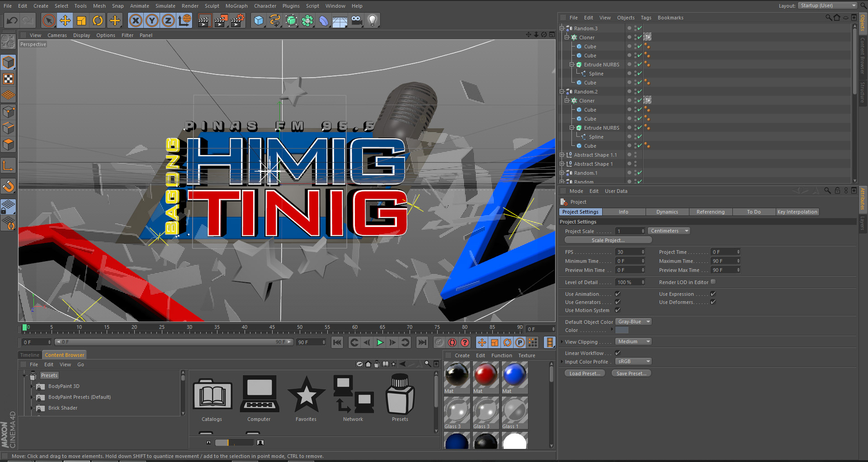Open spline pen tools icon
The width and height of the screenshot is (868, 462).
pyautogui.click(x=275, y=20)
